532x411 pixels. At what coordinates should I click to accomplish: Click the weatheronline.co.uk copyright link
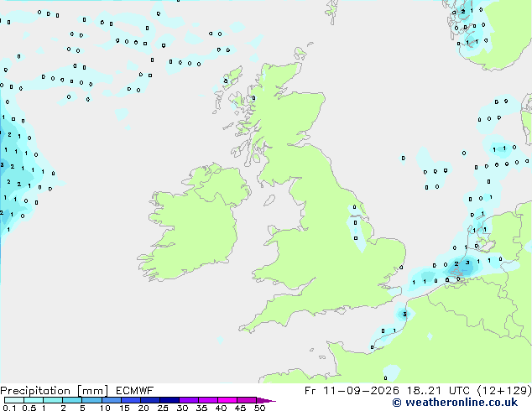[455, 403]
